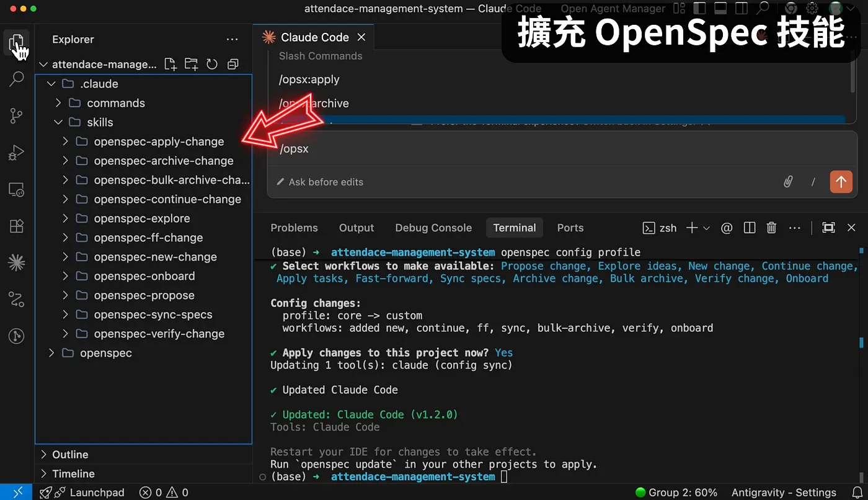
Task: Create a new file in Explorer
Action: (170, 64)
